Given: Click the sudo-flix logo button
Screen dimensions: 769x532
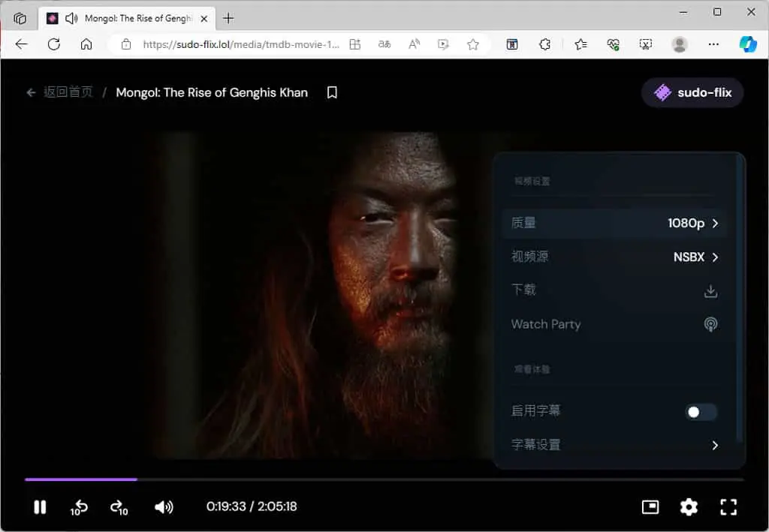Looking at the screenshot, I should click(x=692, y=92).
